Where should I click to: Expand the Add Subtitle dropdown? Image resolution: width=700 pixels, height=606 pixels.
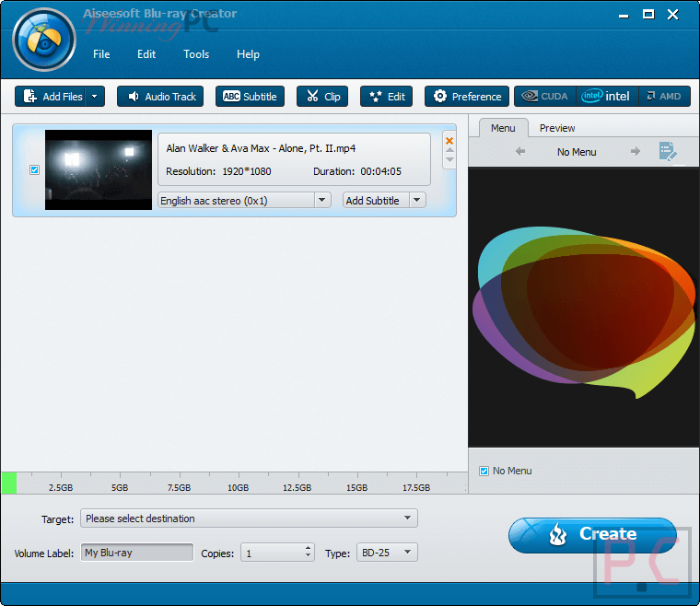417,201
